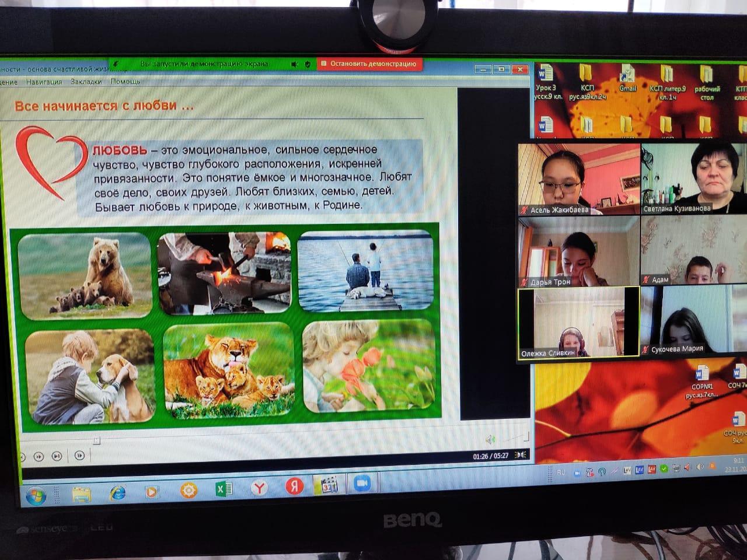
Task: Open the 'Закладки' menu
Action: coord(86,82)
